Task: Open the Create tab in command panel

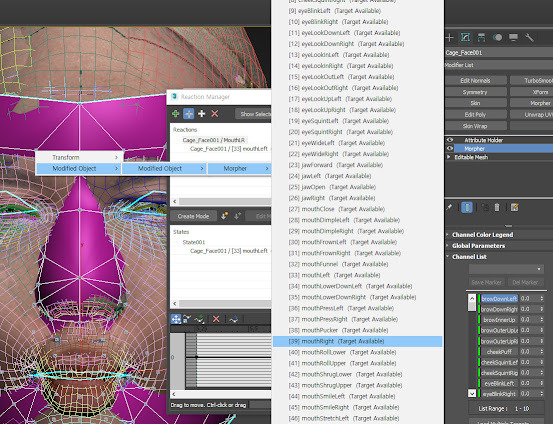Action: 450,37
